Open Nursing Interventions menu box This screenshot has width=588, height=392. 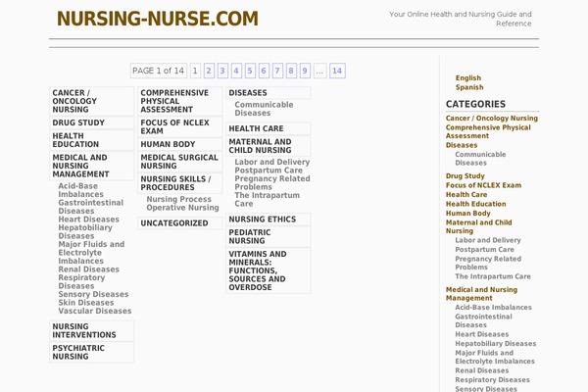[91, 330]
